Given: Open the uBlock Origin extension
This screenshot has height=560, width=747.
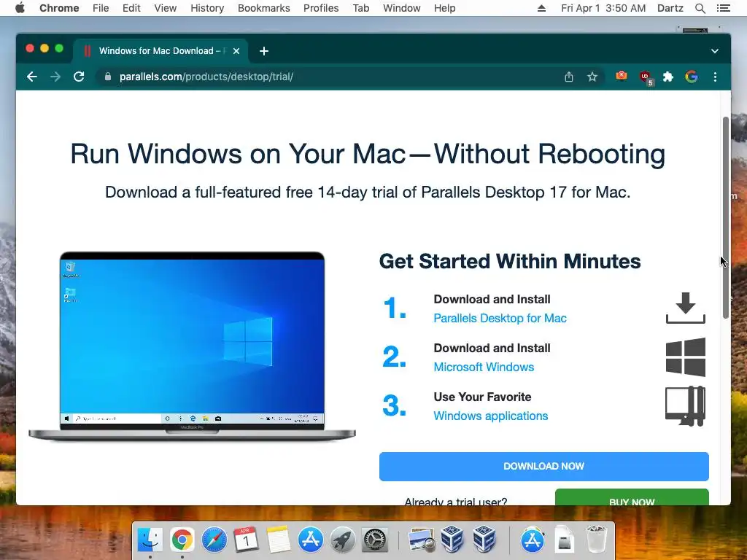Looking at the screenshot, I should (x=646, y=77).
